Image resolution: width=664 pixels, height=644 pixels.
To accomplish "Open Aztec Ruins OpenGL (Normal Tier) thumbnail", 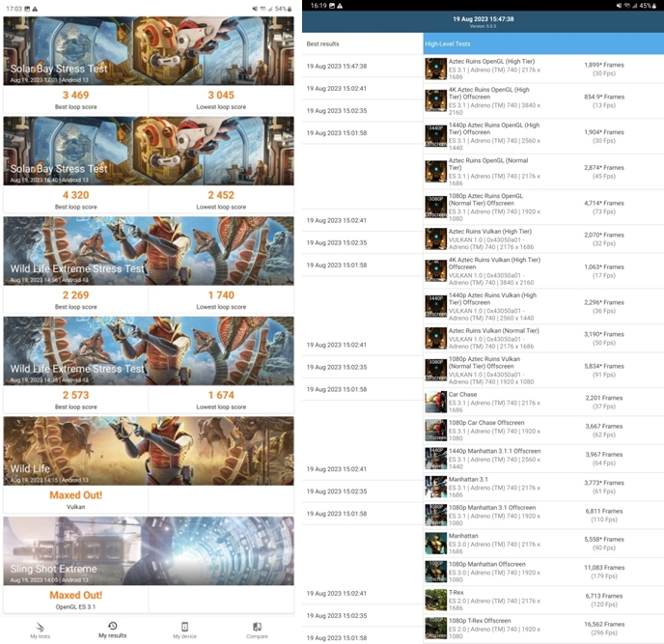I will click(436, 172).
